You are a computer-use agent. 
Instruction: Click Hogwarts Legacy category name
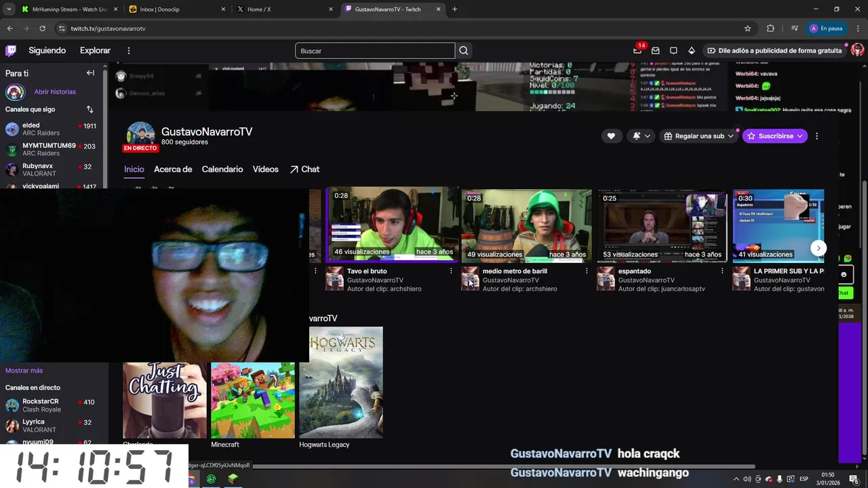[x=324, y=445]
